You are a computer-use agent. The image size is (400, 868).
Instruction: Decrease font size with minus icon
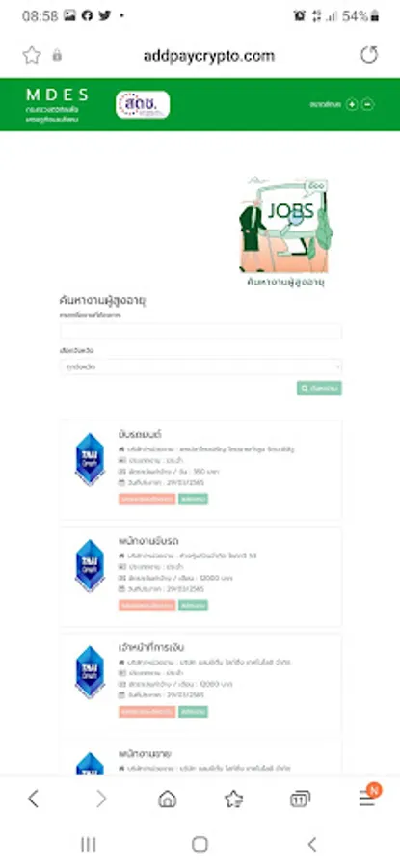point(368,104)
